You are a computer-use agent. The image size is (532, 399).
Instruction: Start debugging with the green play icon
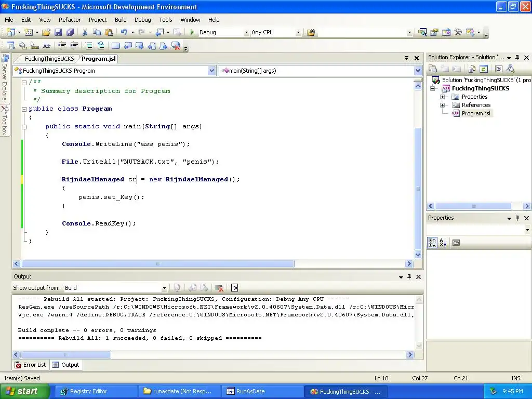tap(192, 32)
